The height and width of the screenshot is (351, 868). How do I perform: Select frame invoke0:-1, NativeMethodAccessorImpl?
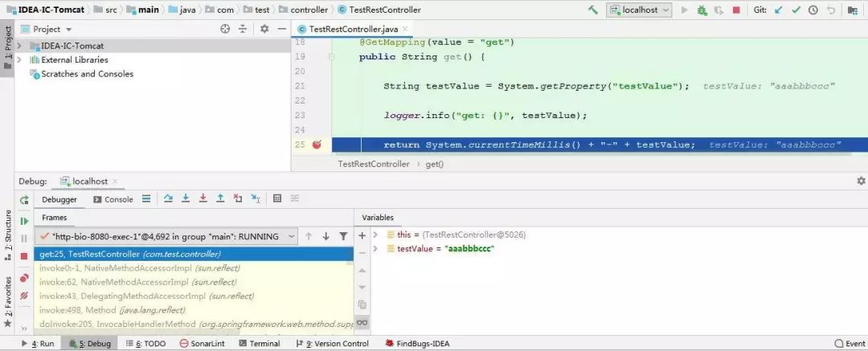(x=194, y=268)
